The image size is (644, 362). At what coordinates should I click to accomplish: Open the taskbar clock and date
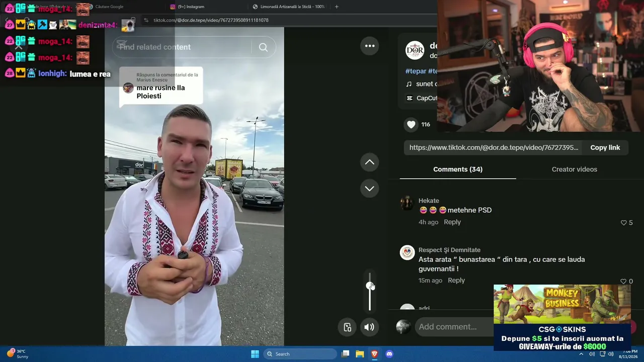(629, 354)
